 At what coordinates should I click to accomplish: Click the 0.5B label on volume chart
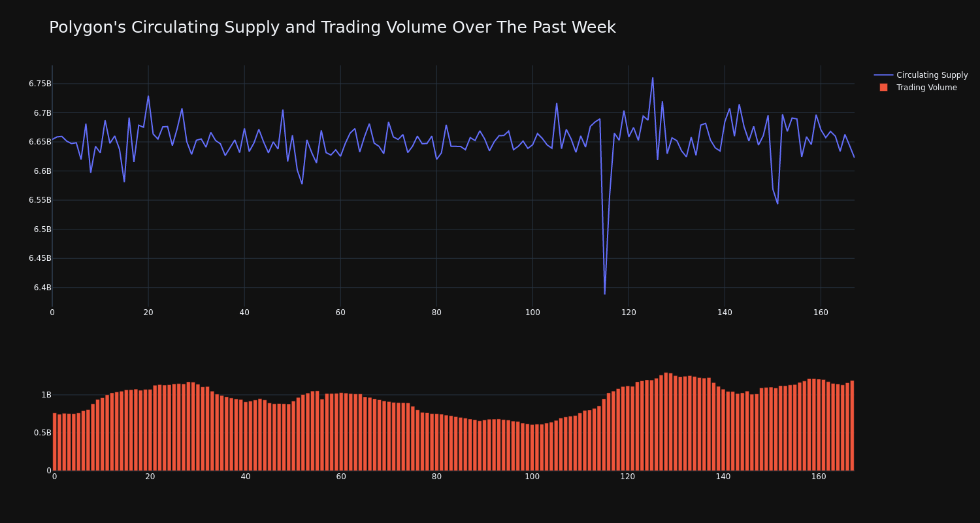pyautogui.click(x=42, y=433)
